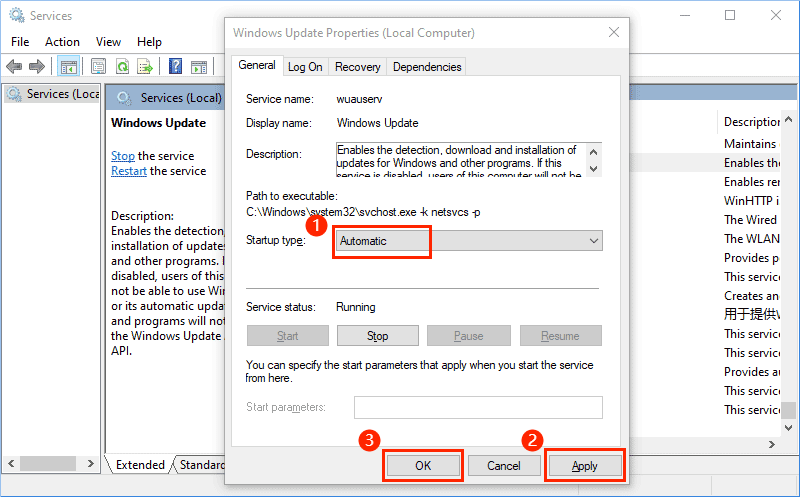The width and height of the screenshot is (800, 497).
Task: Switch to the Extended view tab
Action: tap(140, 465)
